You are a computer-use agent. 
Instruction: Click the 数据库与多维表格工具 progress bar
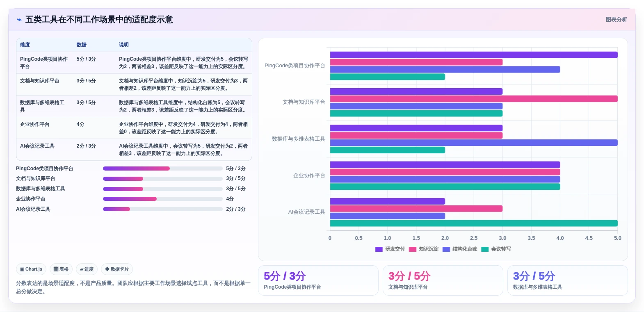coord(162,189)
